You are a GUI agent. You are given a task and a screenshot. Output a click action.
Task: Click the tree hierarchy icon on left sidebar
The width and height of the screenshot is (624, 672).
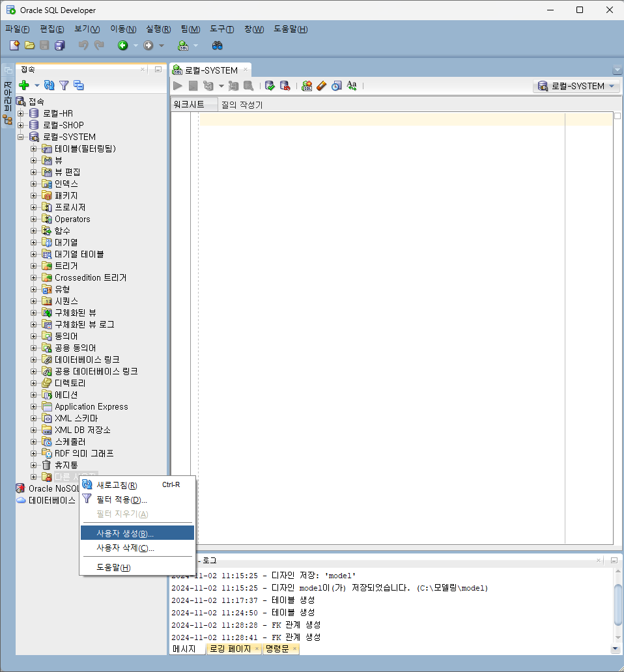(8, 120)
